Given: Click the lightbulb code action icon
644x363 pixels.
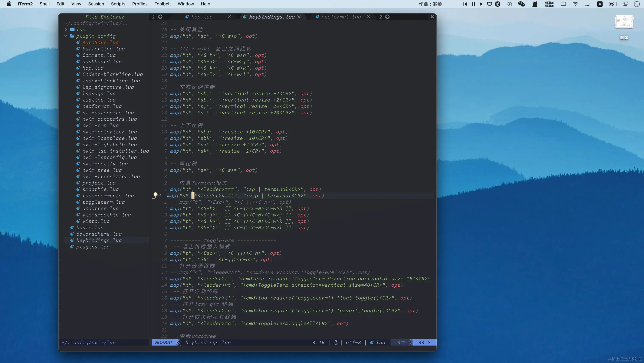Looking at the screenshot, I should 155,195.
